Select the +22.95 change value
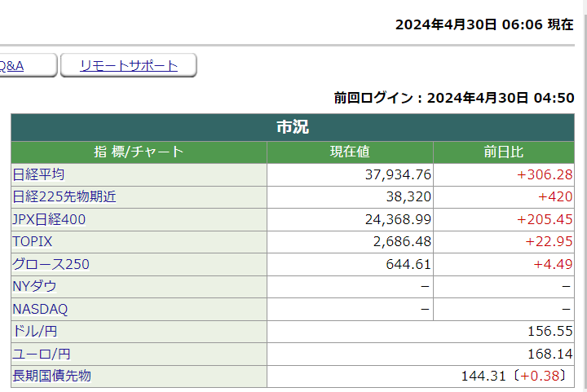 tap(549, 241)
